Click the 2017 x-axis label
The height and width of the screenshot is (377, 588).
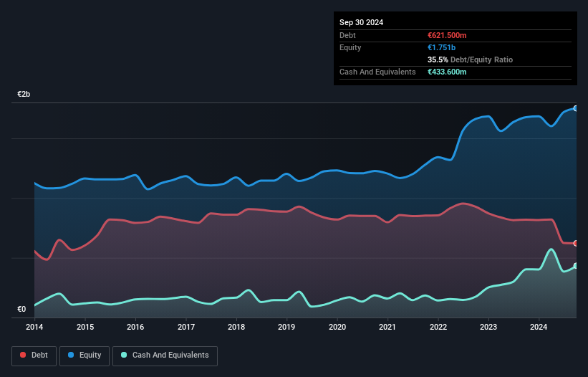[186, 327]
